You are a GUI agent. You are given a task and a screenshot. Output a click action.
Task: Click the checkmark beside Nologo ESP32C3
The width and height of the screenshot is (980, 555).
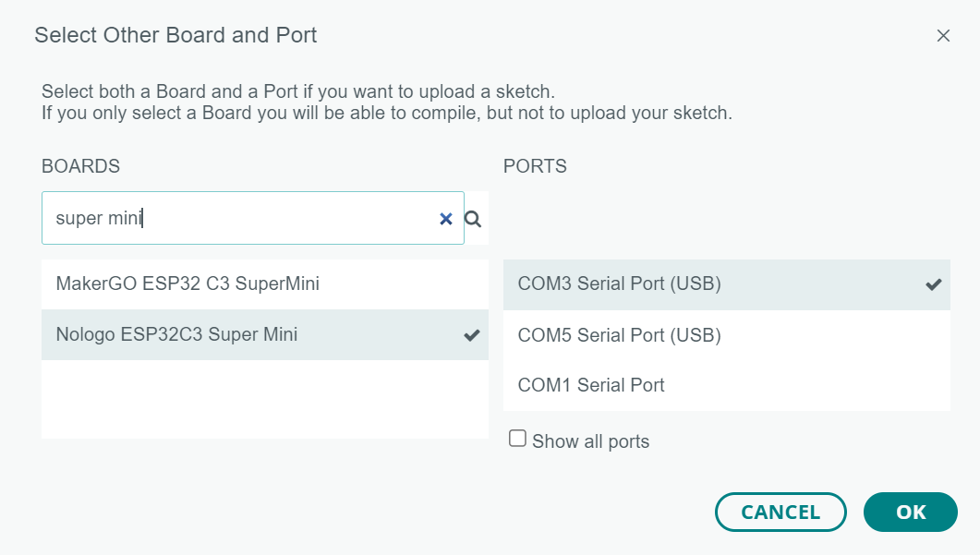point(472,335)
